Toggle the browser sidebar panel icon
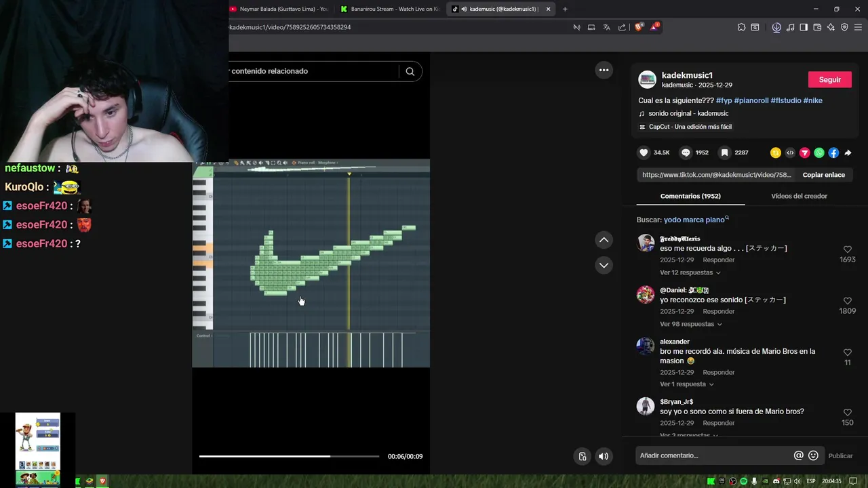 804,27
